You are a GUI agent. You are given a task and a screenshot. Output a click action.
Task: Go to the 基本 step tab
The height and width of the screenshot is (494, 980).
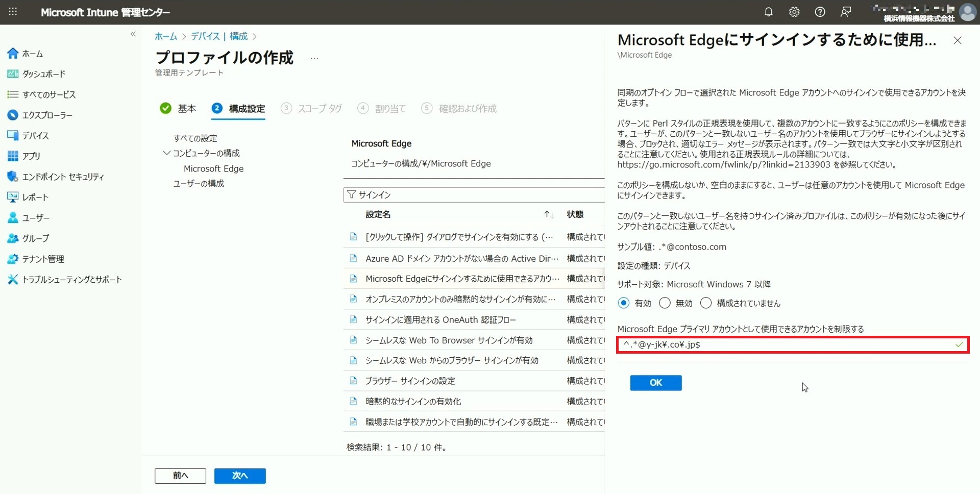(186, 108)
